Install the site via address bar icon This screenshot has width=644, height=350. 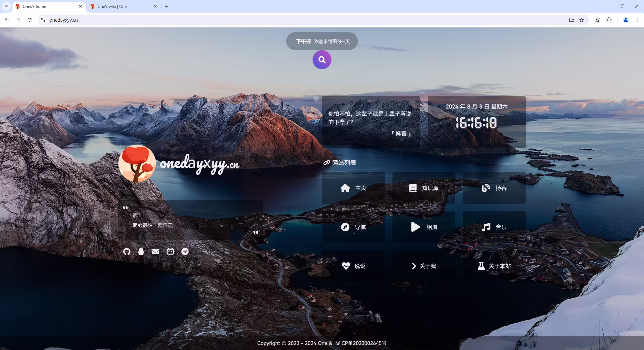572,20
